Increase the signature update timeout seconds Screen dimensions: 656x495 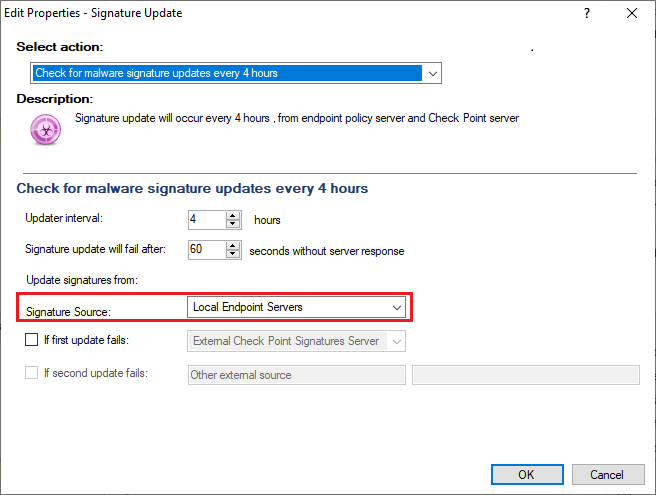point(233,245)
